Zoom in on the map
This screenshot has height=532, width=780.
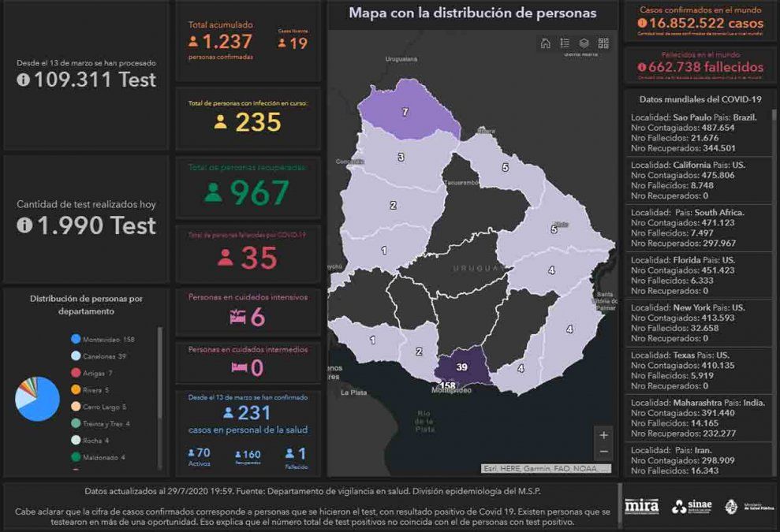604,435
